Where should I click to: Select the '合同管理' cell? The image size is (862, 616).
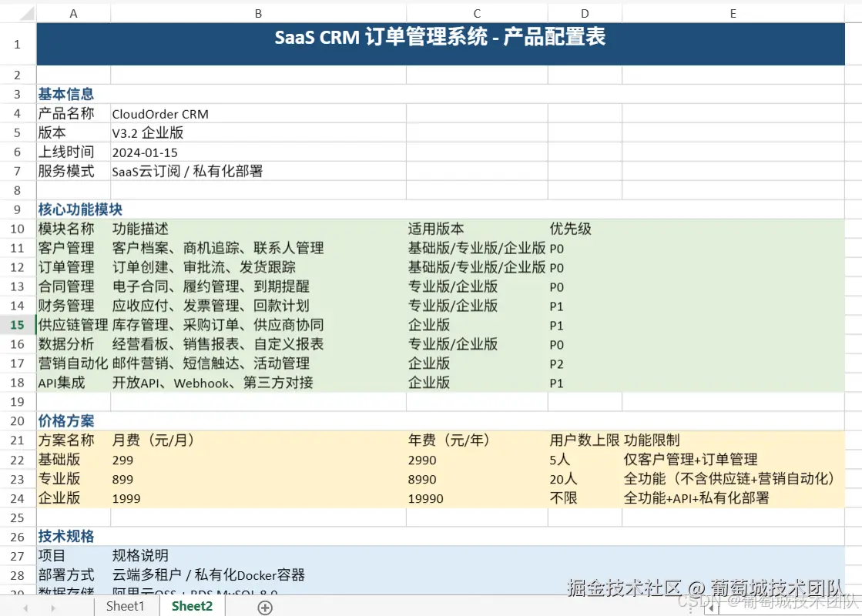pyautogui.click(x=74, y=286)
